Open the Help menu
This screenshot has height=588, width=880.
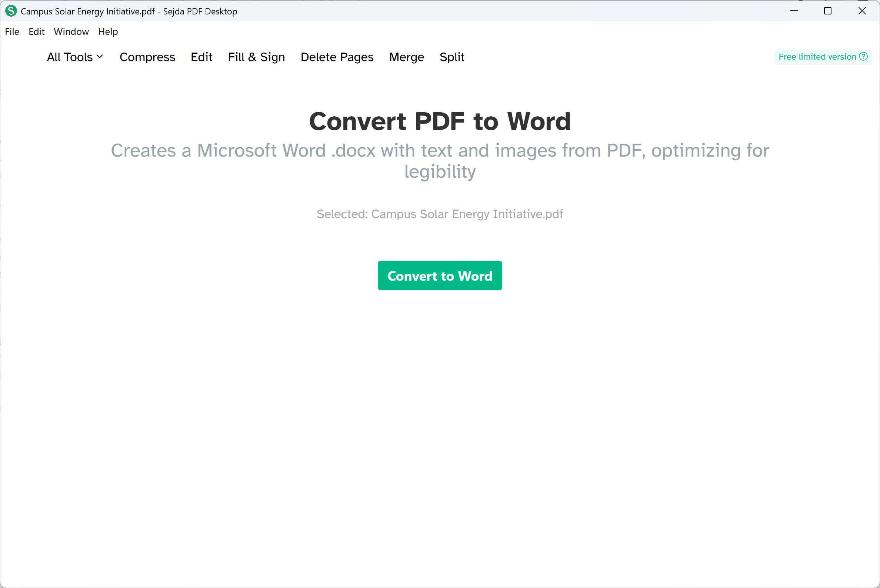108,31
